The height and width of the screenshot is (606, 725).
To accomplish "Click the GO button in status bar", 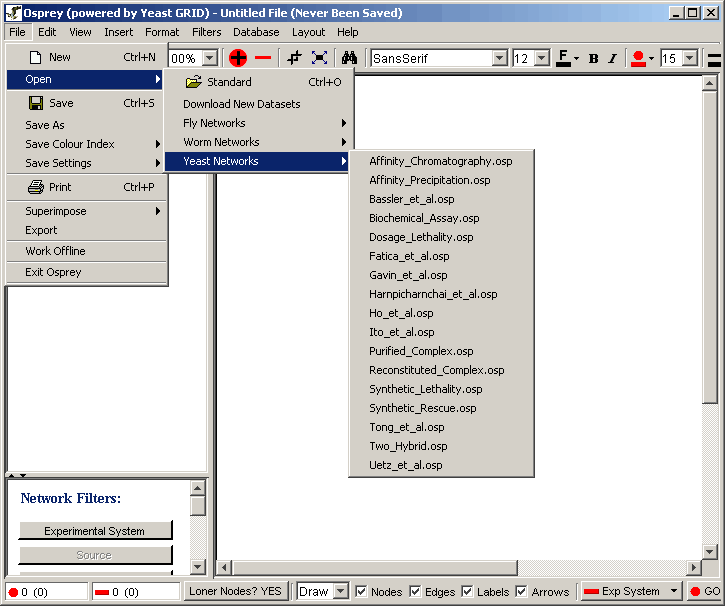I will pos(704,592).
